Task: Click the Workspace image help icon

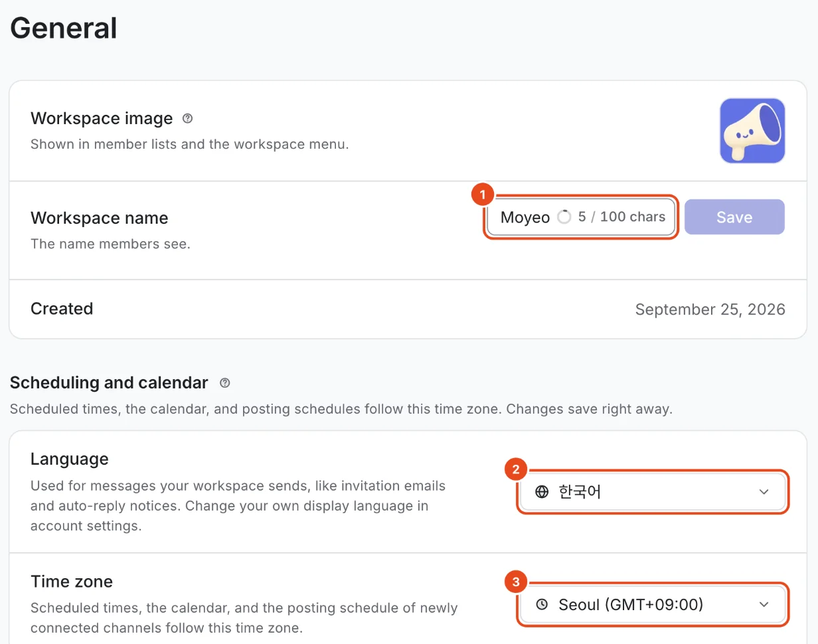Action: pos(187,119)
